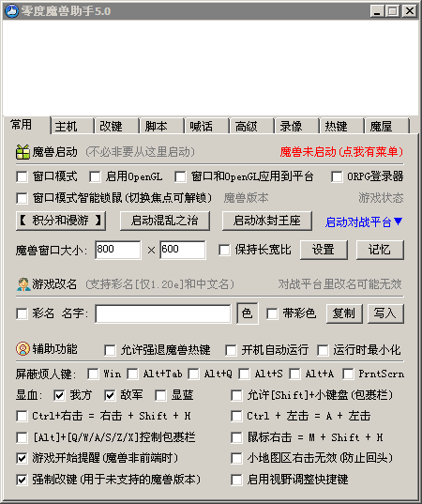This screenshot has width=422, height=504.
Task: Enable 保持长宽比 checkbox
Action: point(224,250)
